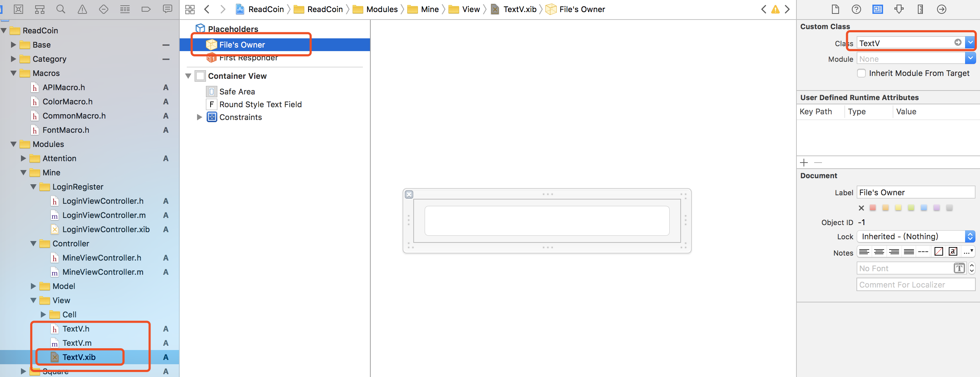The width and height of the screenshot is (980, 377).
Task: Jump to the next issue
Action: click(x=787, y=9)
